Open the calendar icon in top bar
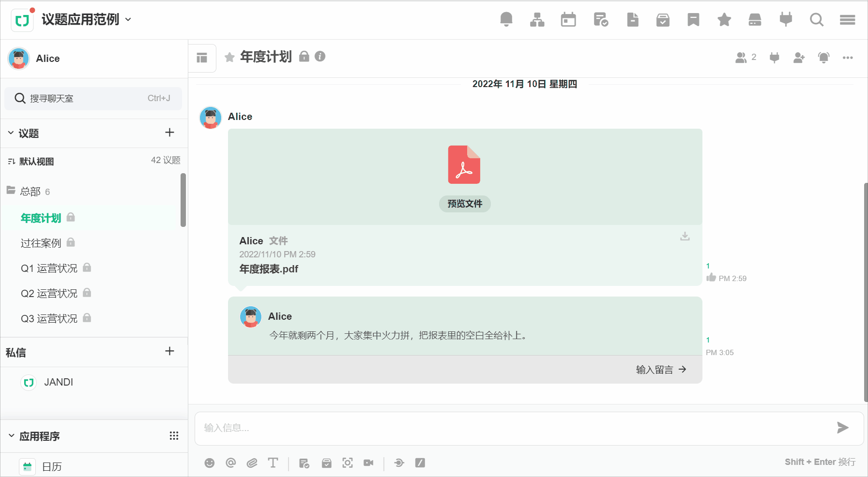 click(x=568, y=19)
